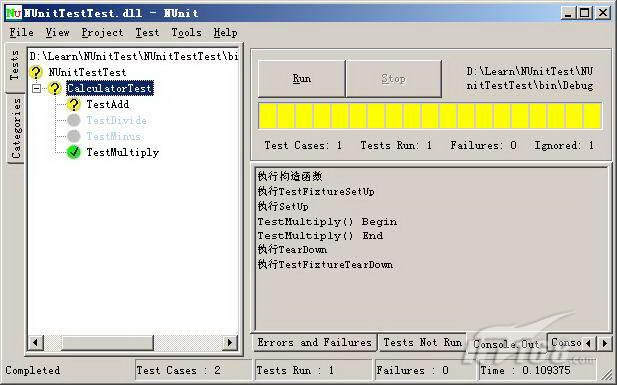Click the 'Completed' status bar text

(x=33, y=370)
